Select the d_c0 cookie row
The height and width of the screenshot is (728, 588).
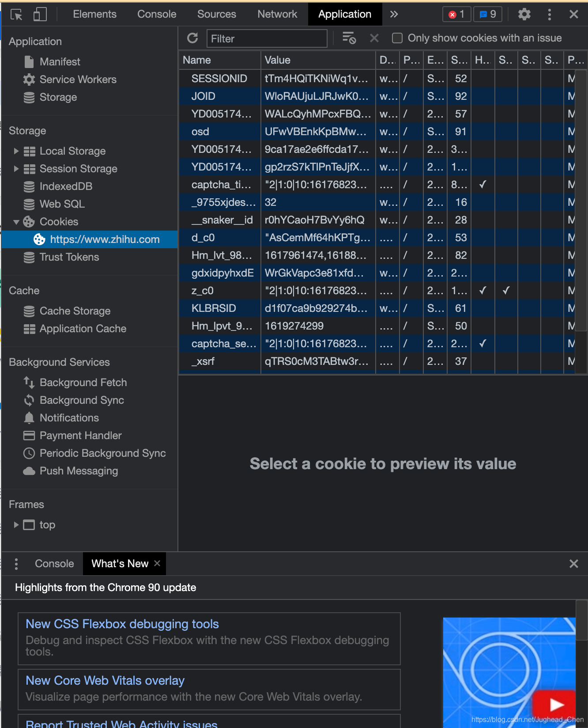click(x=377, y=238)
